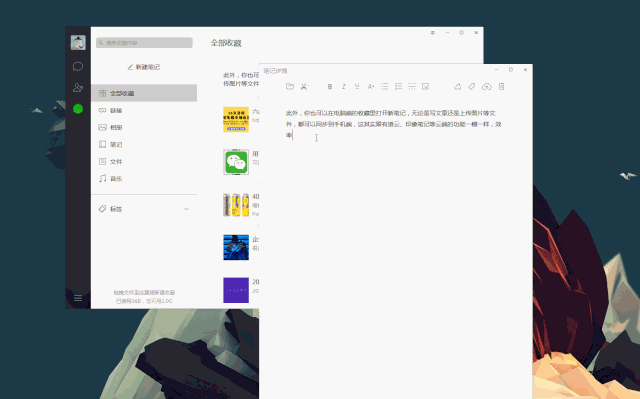Open the green WeChat logo thumbnail favorite
The height and width of the screenshot is (399, 640).
coord(236,162)
